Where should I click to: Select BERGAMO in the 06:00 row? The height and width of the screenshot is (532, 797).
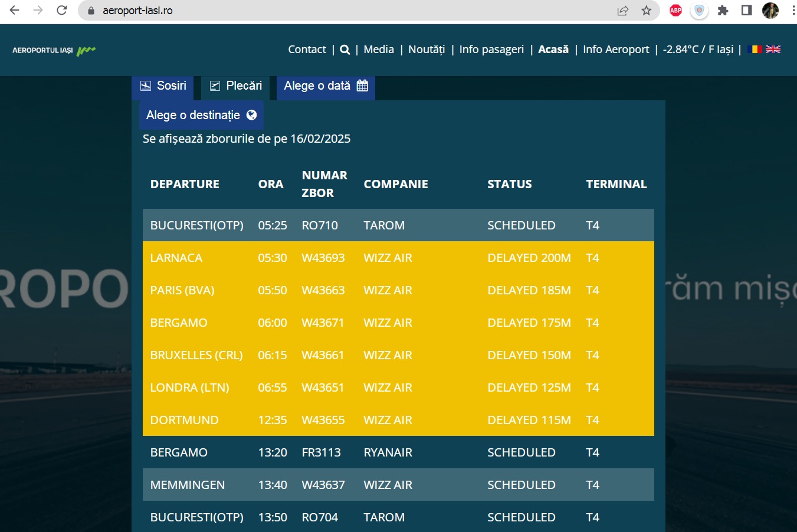coord(179,323)
